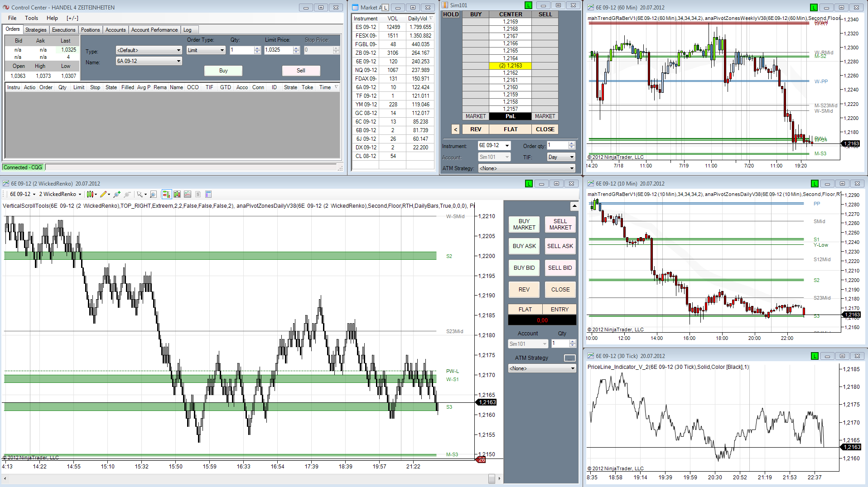The width and height of the screenshot is (868, 487).
Task: Click the 10 Min chart window icon
Action: pos(591,183)
